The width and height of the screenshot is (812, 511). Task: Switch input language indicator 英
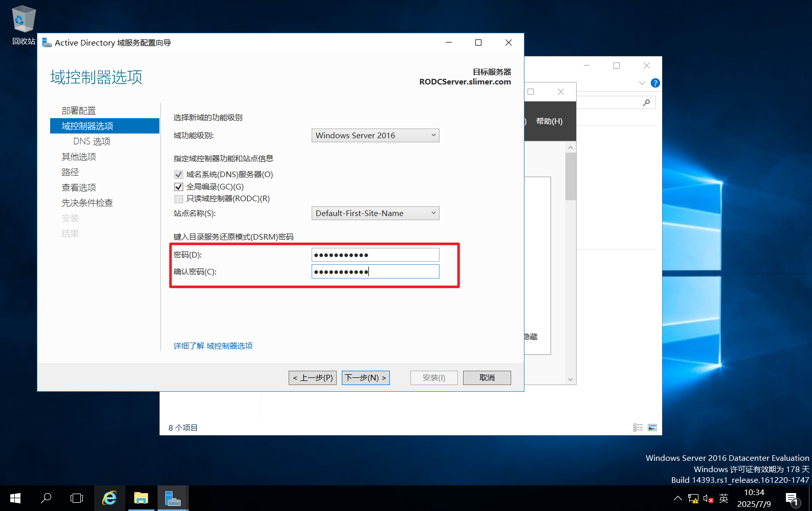pyautogui.click(x=723, y=498)
